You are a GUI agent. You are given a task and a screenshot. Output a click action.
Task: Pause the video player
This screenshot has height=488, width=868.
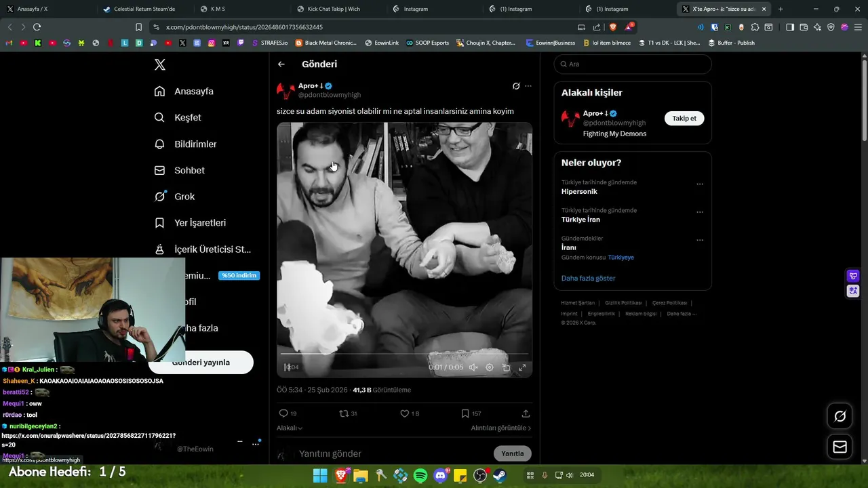point(287,367)
